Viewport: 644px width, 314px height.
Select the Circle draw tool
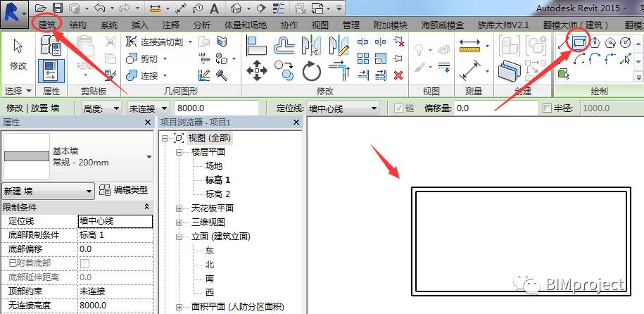pyautogui.click(x=625, y=42)
